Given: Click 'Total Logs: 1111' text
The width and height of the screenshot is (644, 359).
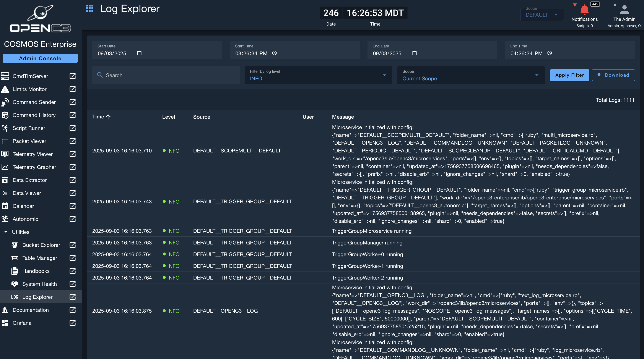Looking at the screenshot, I should (x=615, y=100).
